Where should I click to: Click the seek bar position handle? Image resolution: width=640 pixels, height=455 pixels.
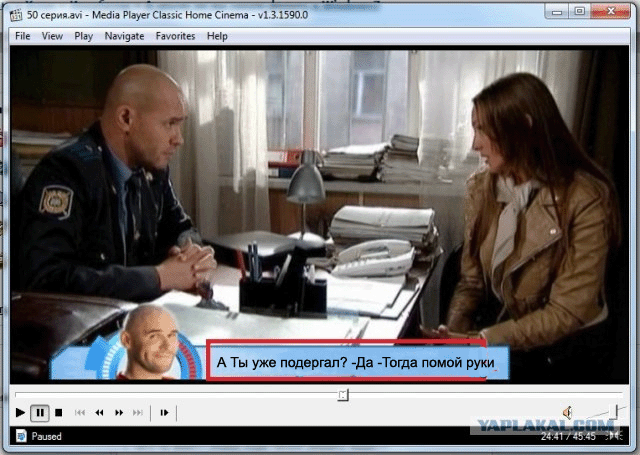coord(343,395)
